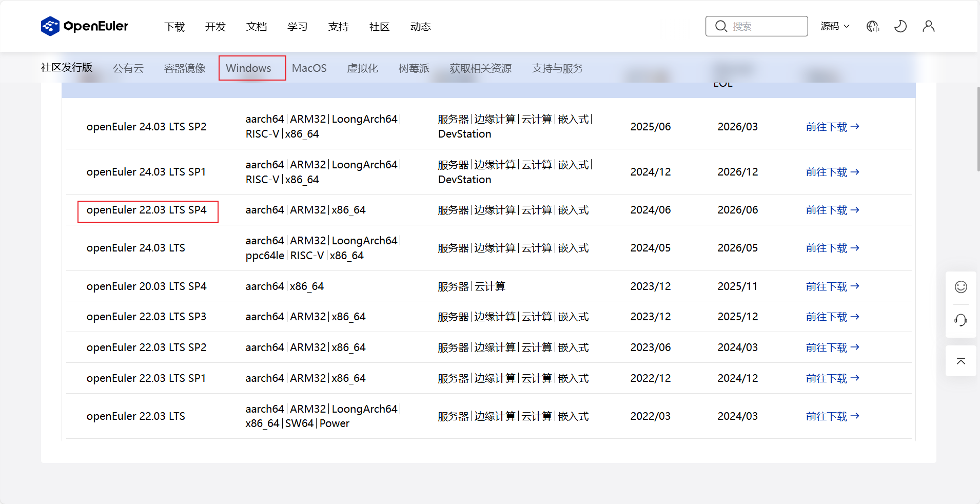
Task: Open the 学习 menu
Action: tap(298, 27)
